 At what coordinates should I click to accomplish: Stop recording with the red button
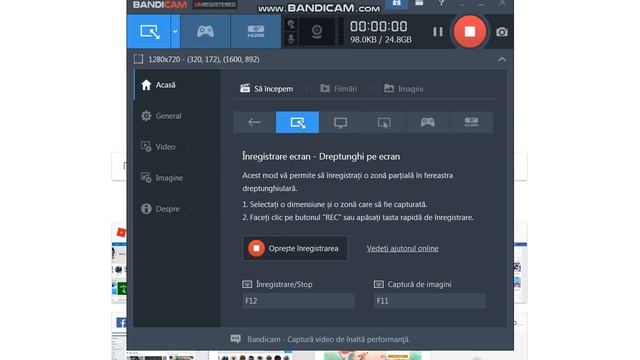[469, 31]
